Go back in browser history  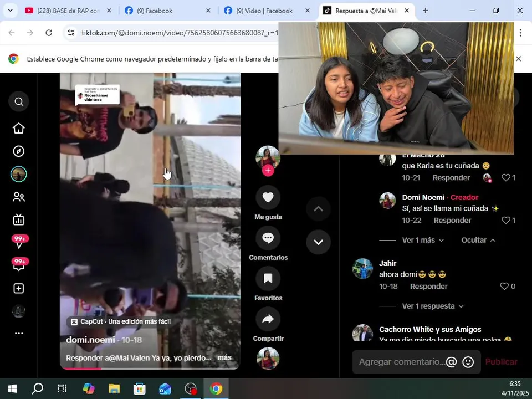coord(12,33)
